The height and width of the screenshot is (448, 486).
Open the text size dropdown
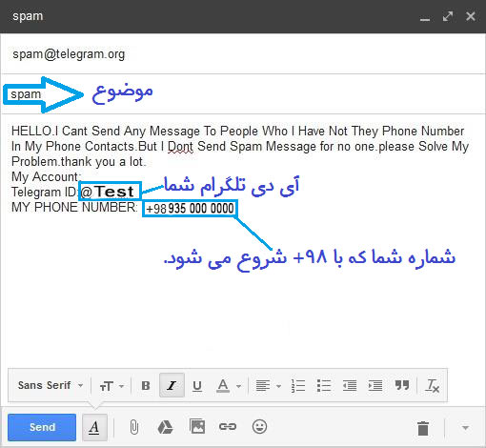coord(111,386)
